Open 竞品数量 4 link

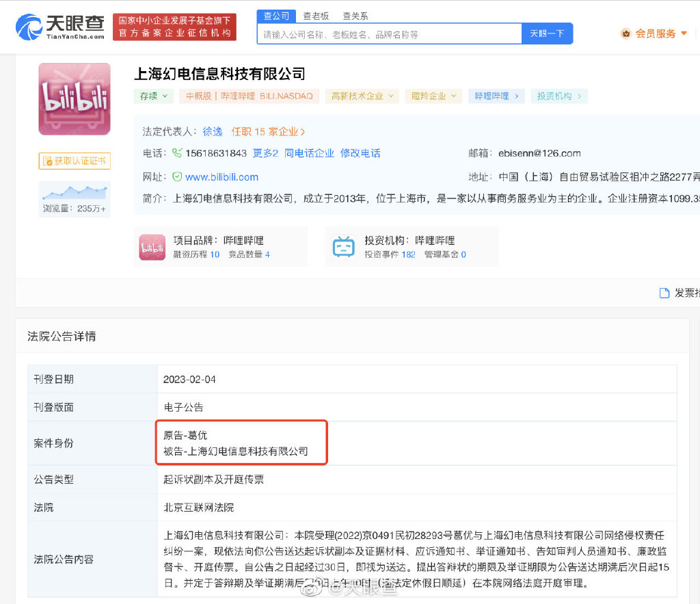(249, 254)
